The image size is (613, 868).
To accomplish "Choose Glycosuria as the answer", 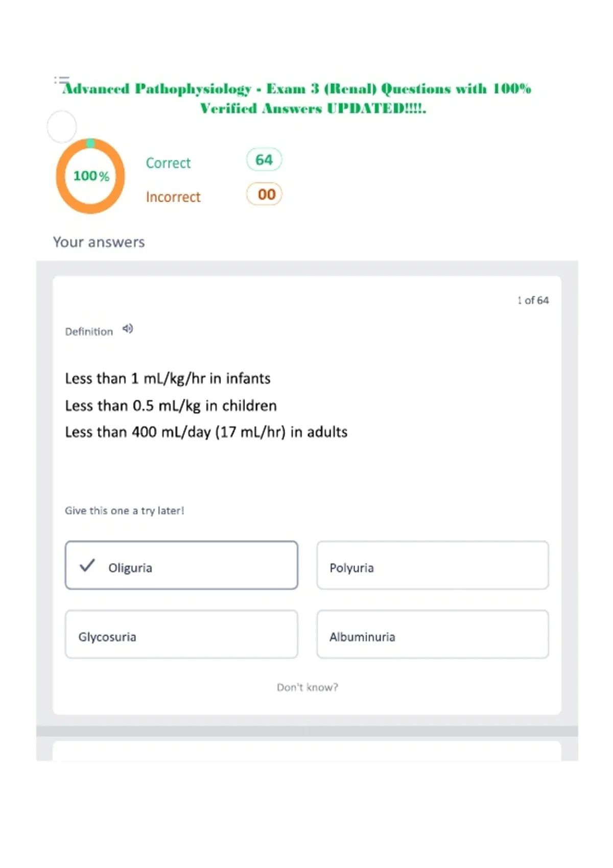I will point(181,634).
